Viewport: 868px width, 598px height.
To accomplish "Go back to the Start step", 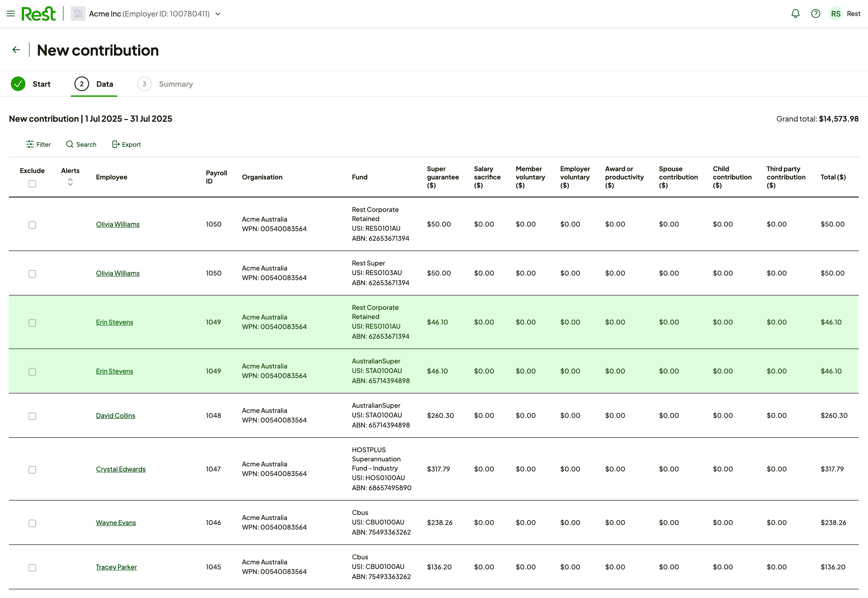I will [x=32, y=84].
